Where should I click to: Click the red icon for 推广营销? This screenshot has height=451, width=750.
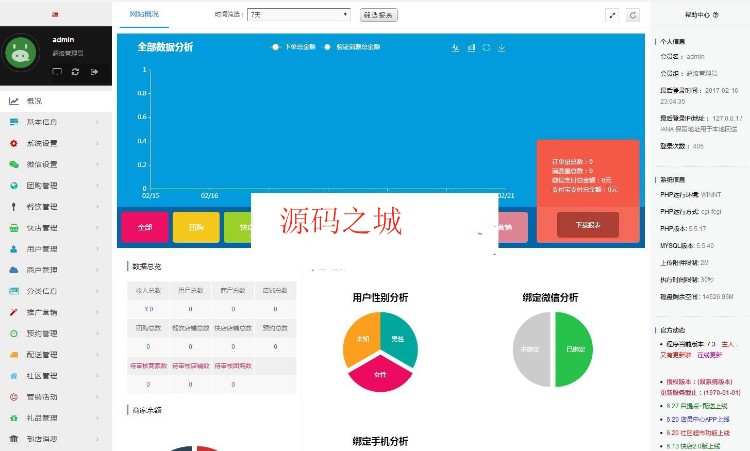coord(14,312)
